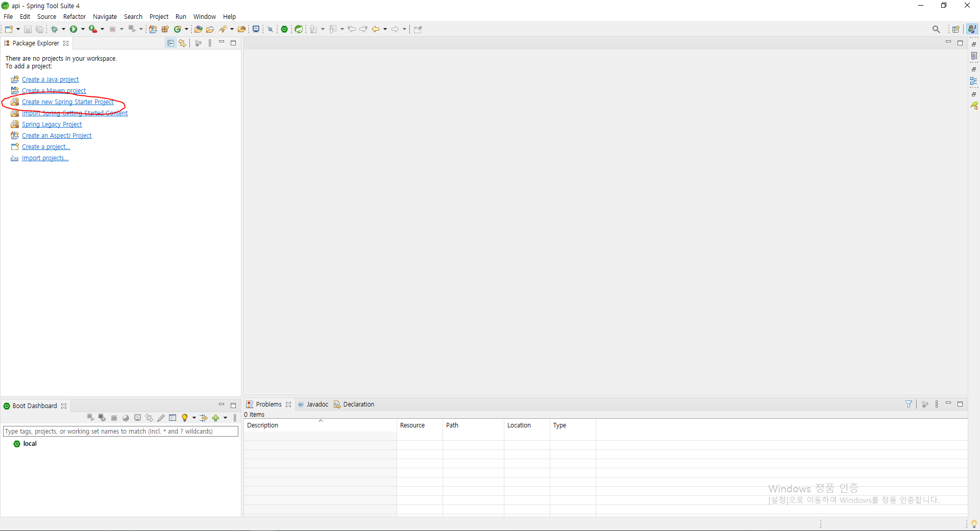Click Boot Dashboard pencil edit icon
Screen dimensions: 980x531
pyautogui.click(x=161, y=418)
